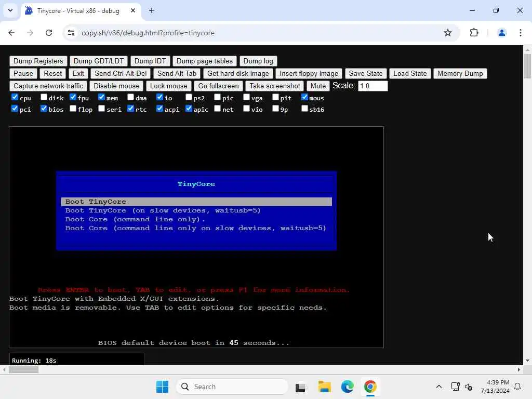Show hidden system tray icons
Screen dimensions: 532x399
438,387
